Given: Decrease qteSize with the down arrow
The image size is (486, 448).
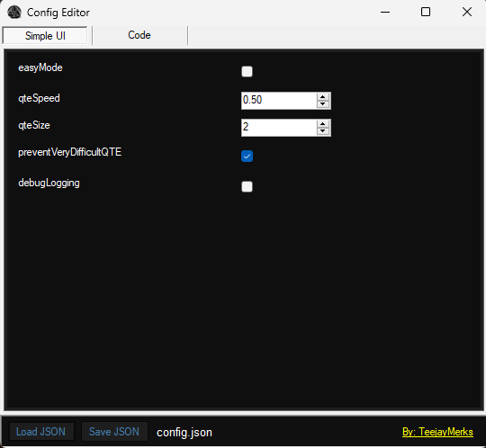Looking at the screenshot, I should [x=323, y=131].
